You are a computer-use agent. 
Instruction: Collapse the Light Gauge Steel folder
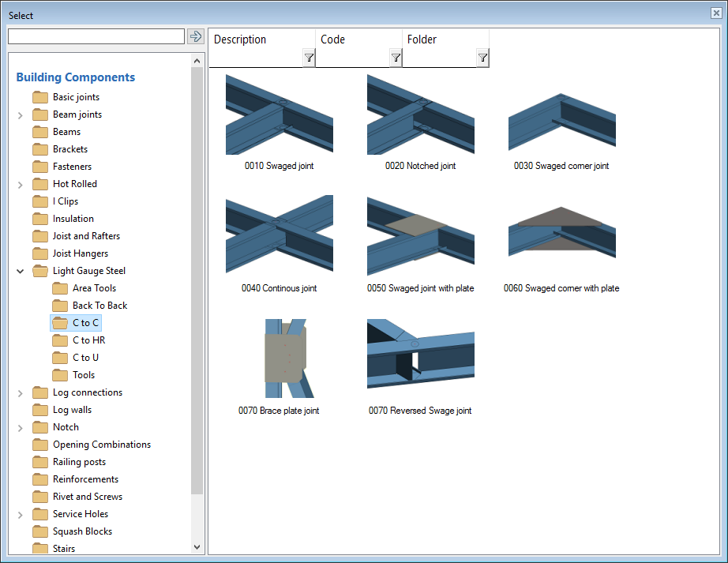pyautogui.click(x=20, y=271)
